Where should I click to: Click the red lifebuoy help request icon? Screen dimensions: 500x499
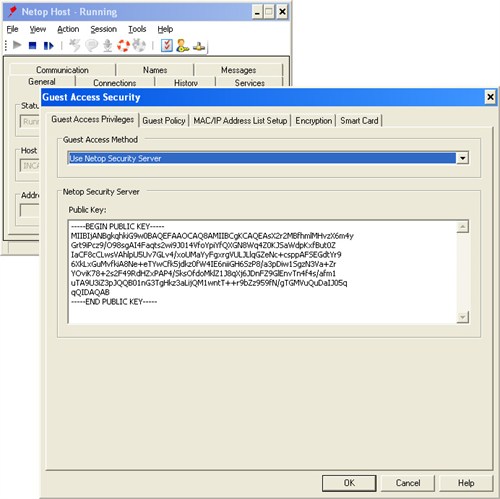coord(123,45)
